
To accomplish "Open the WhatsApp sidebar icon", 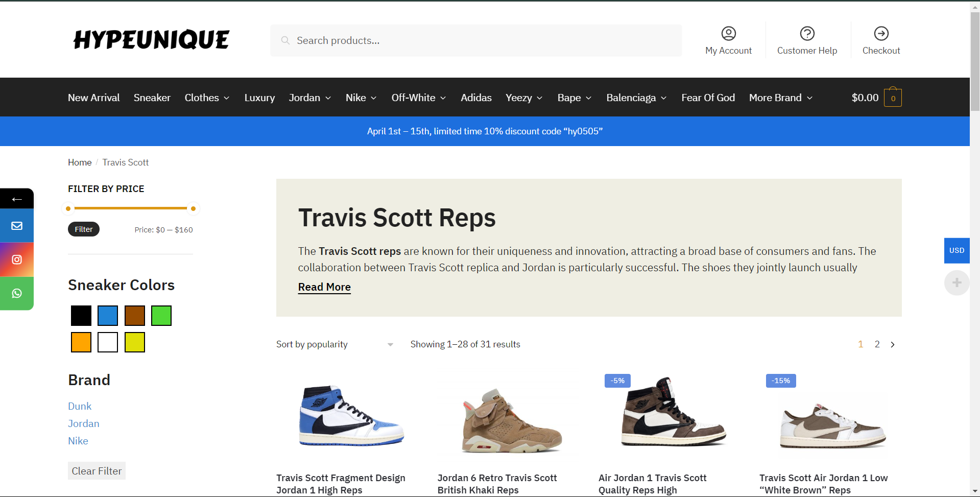I will [x=17, y=293].
